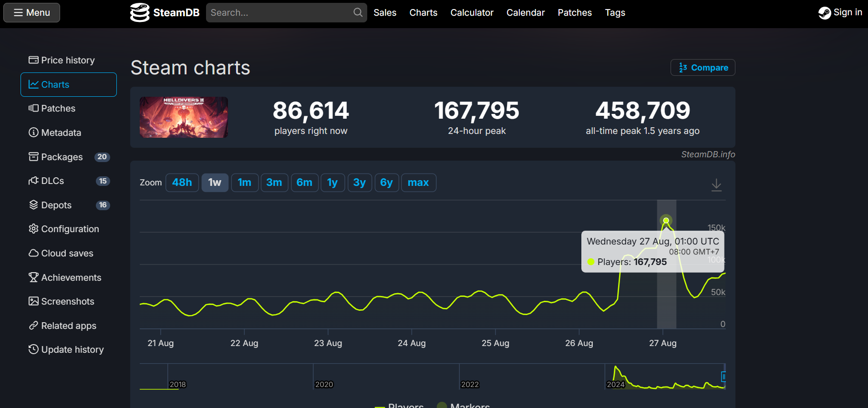Open the Achievements sidebar label
Screen dimensions: 868x408
coord(71,277)
